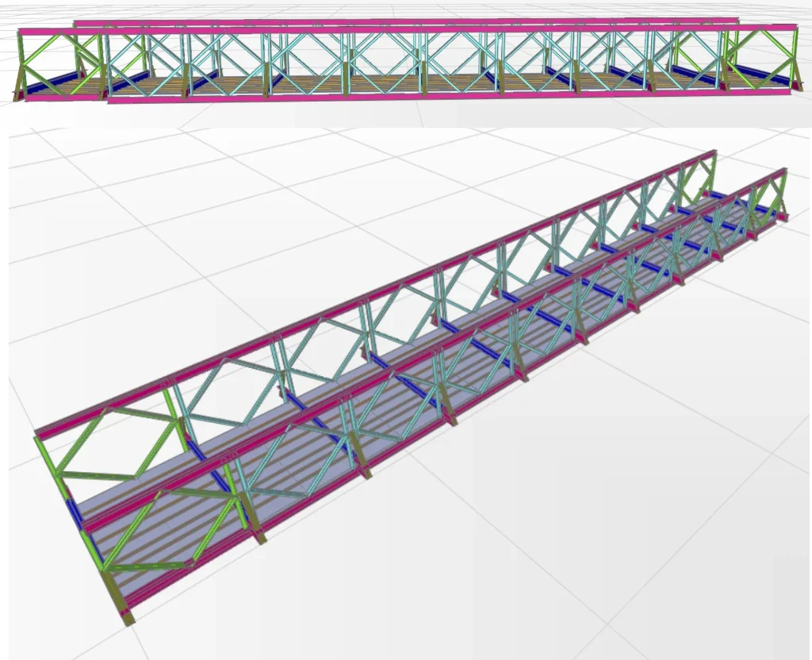Pick the long magenta top chord in elevation view
812x660 pixels.
coord(408,31)
